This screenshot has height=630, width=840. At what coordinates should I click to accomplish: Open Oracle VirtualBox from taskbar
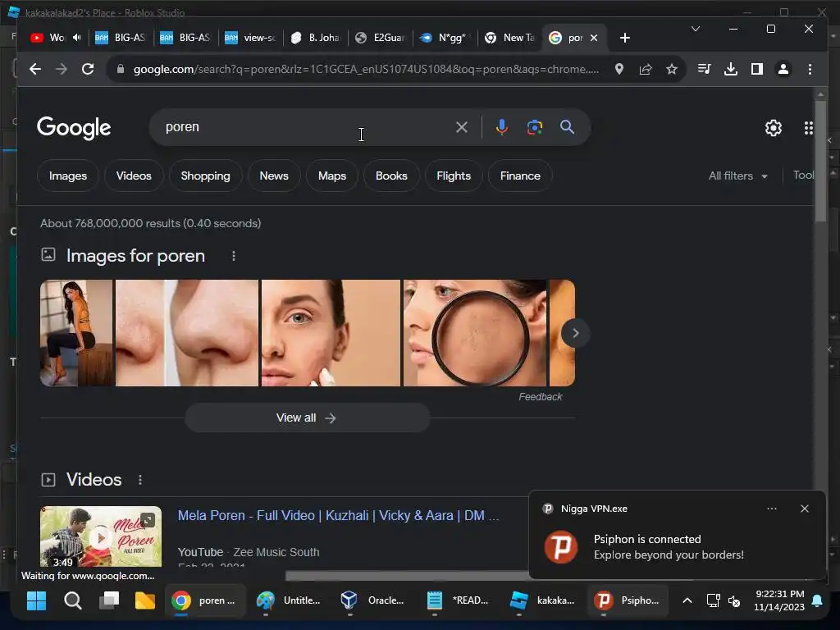373,600
